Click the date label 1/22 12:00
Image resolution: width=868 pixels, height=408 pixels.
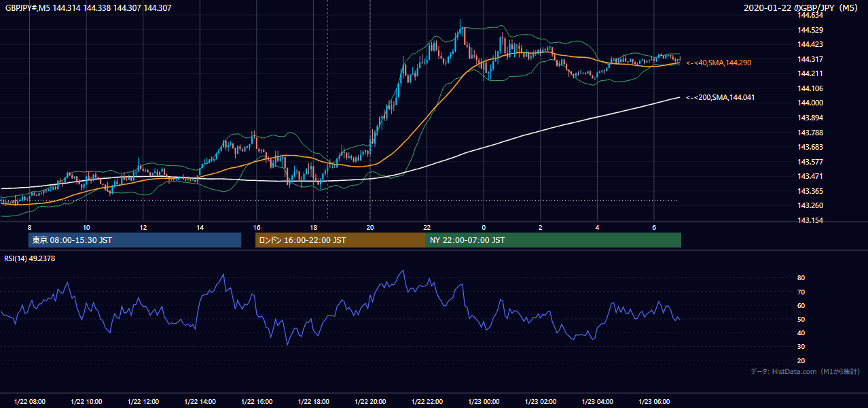point(143,402)
